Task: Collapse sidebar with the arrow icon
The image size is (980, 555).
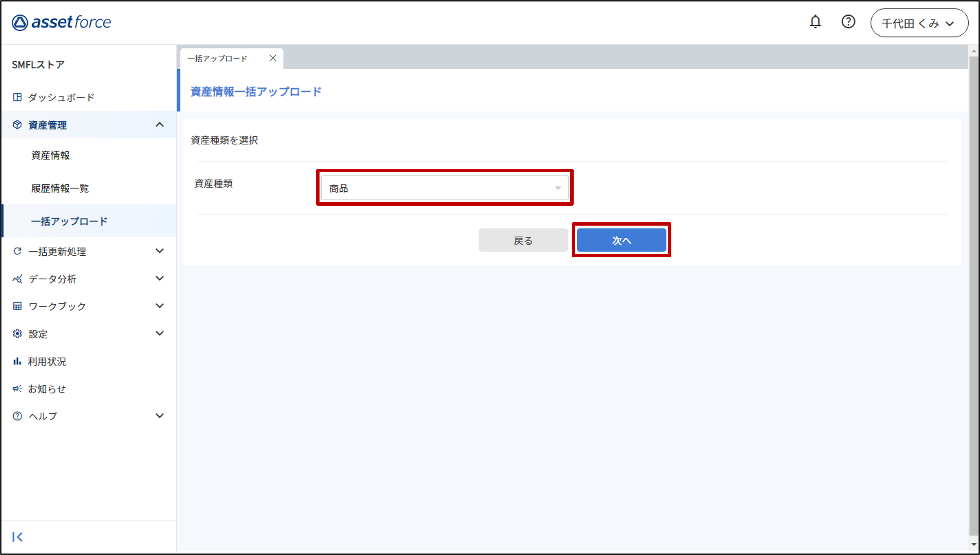Action: click(x=18, y=537)
